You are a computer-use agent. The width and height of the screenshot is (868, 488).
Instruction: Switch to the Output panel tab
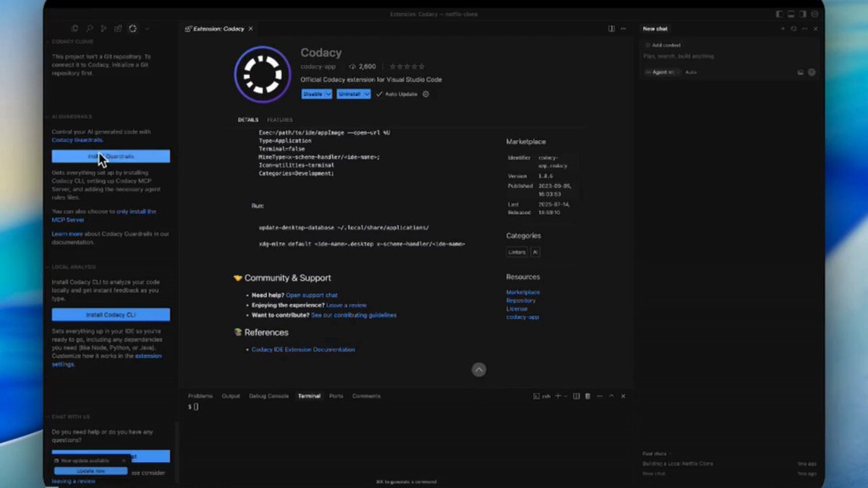tap(231, 396)
